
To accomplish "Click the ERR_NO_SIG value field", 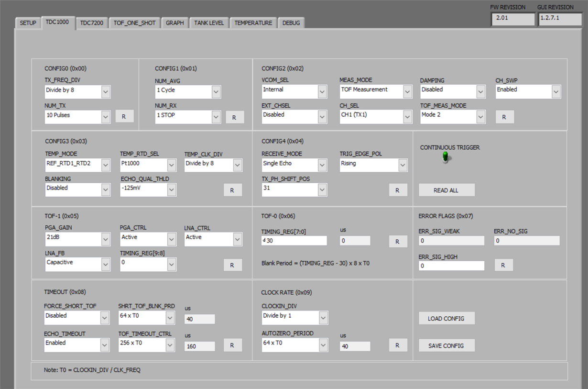I will 527,241.
